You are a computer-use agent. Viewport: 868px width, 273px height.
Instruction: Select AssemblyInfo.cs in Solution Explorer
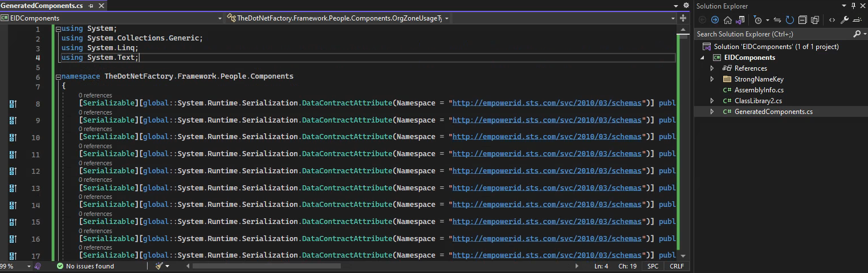pos(759,90)
